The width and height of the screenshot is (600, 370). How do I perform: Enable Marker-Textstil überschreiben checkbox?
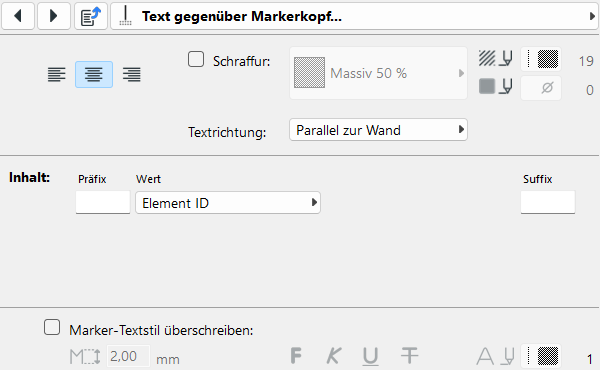click(52, 328)
